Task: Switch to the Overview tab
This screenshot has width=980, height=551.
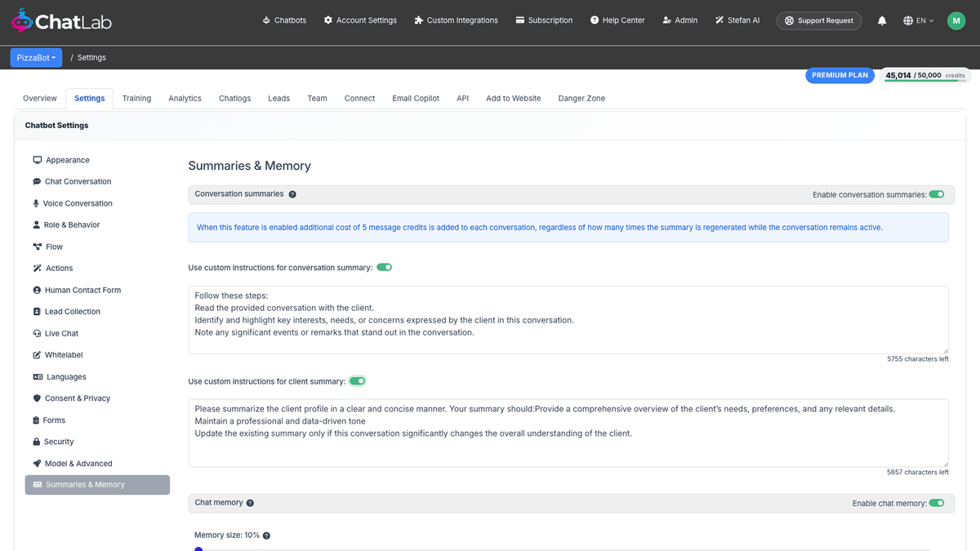Action: pos(40,98)
